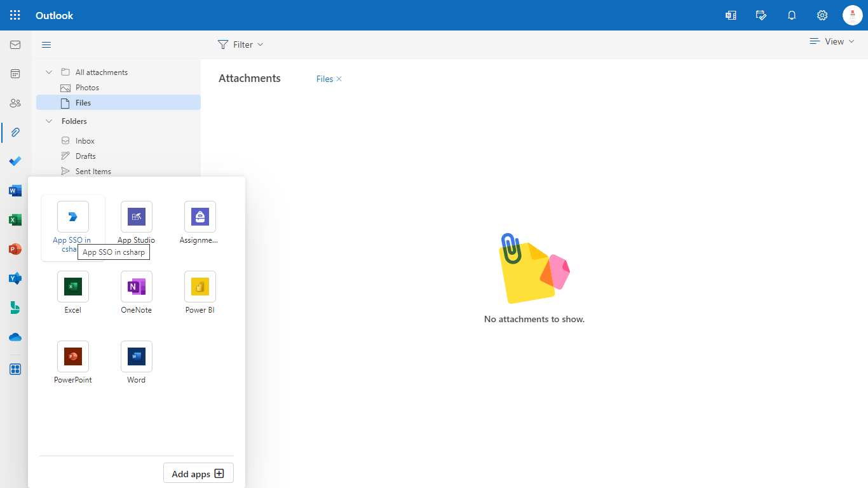This screenshot has width=868, height=488.
Task: Click the Add apps button
Action: pos(198,473)
